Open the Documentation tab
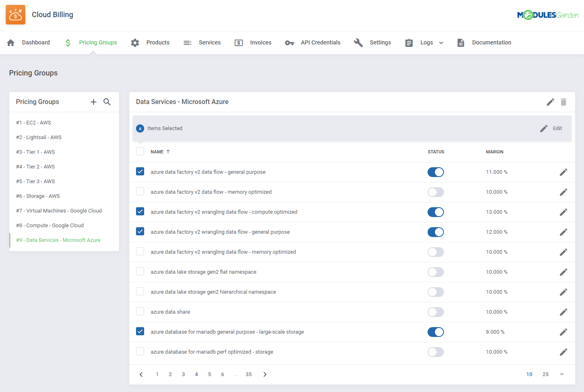 (484, 43)
